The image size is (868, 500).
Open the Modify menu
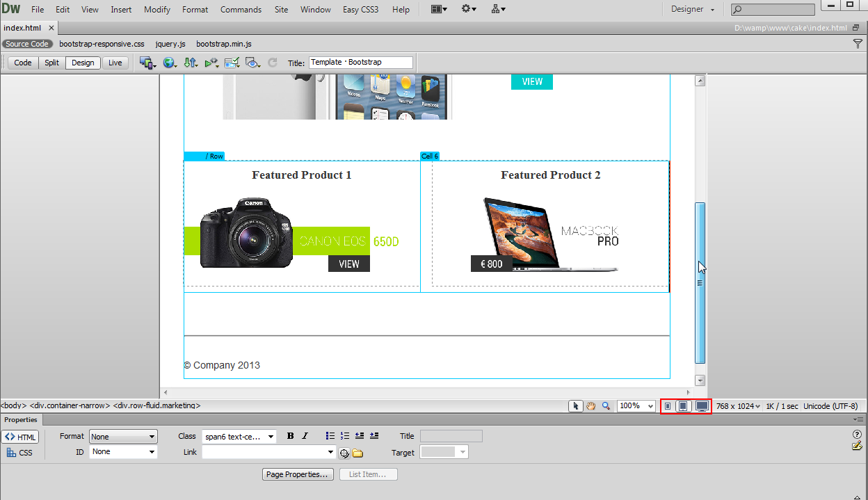[157, 10]
